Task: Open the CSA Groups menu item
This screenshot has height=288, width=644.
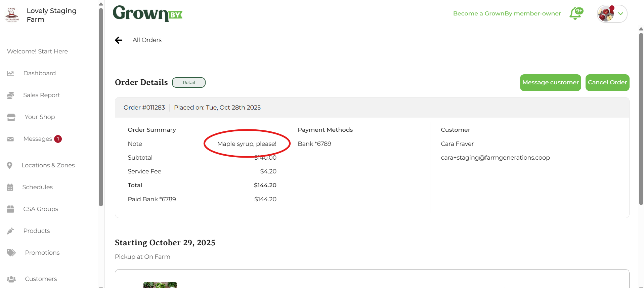Action: (x=41, y=209)
